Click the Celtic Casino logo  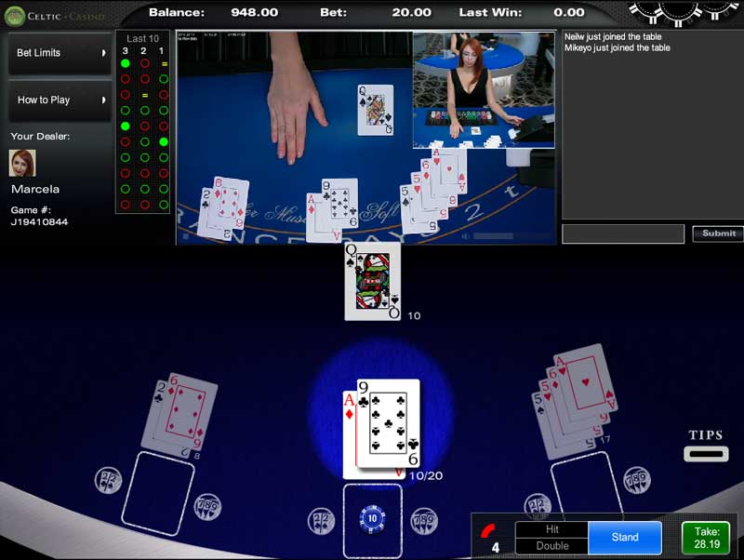point(55,16)
